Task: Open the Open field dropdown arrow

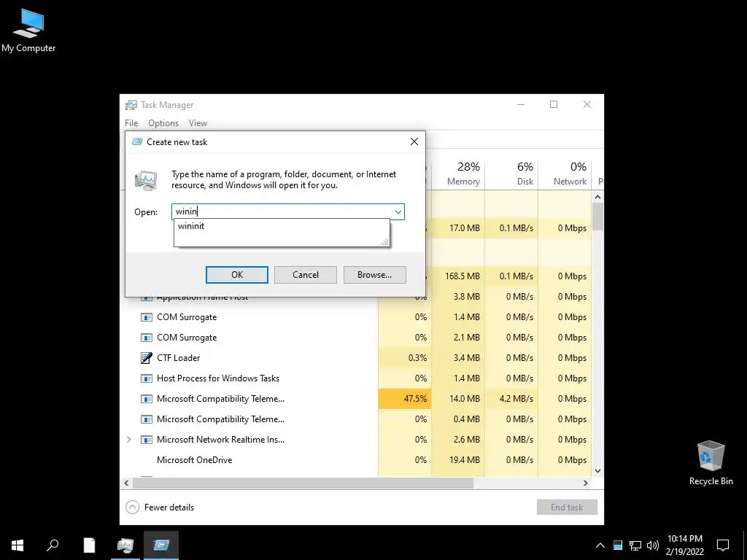Action: (x=398, y=212)
